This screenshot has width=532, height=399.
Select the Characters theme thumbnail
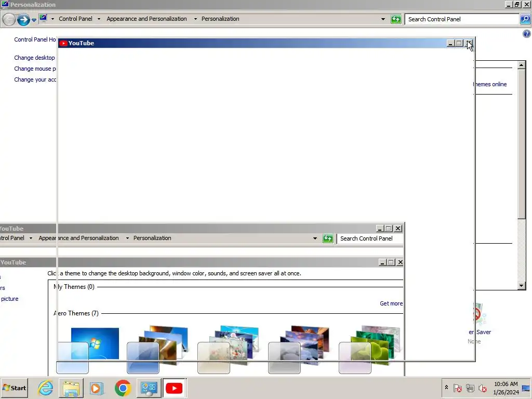[229, 350]
